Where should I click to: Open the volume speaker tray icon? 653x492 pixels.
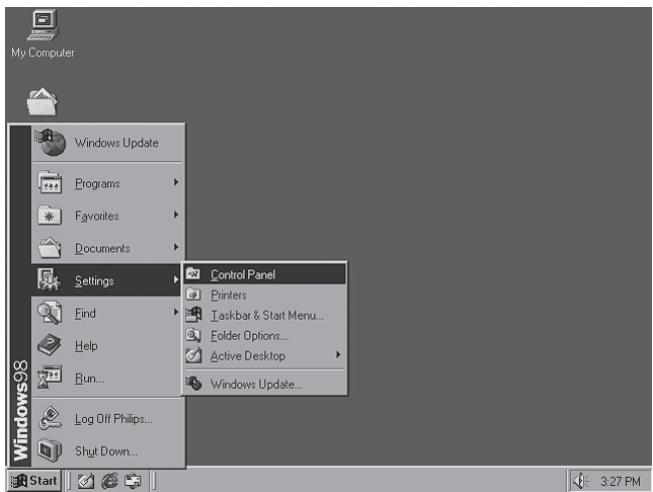580,482
